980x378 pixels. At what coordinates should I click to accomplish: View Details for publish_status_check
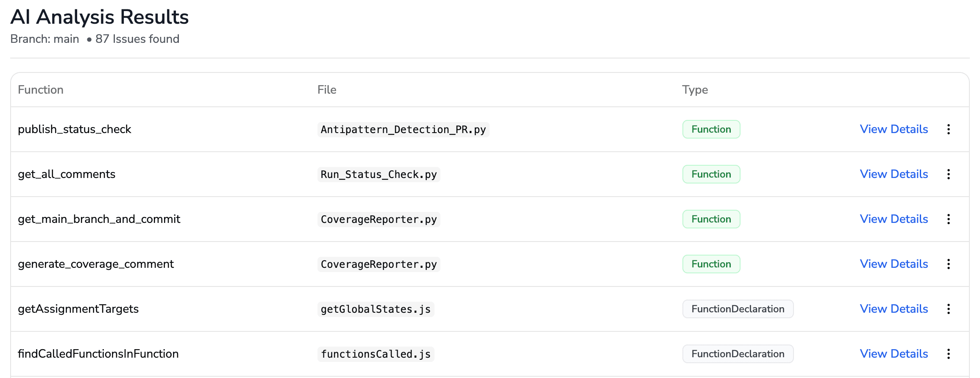coord(894,129)
